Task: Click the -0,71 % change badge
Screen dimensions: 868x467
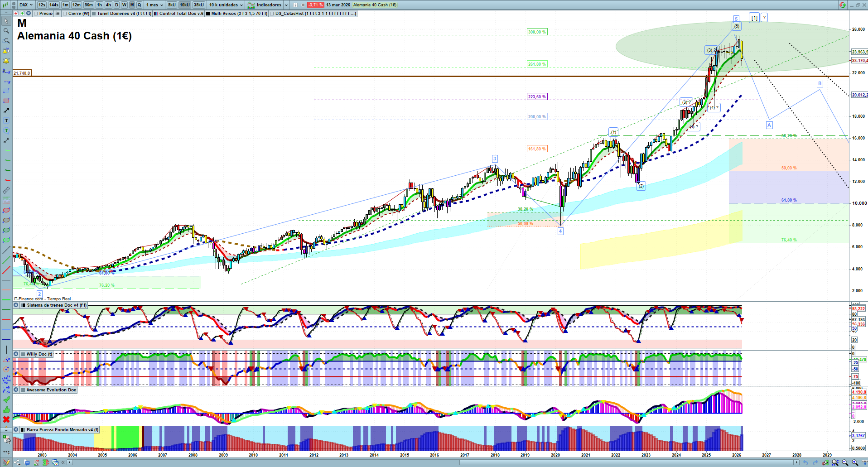Action: pyautogui.click(x=315, y=5)
